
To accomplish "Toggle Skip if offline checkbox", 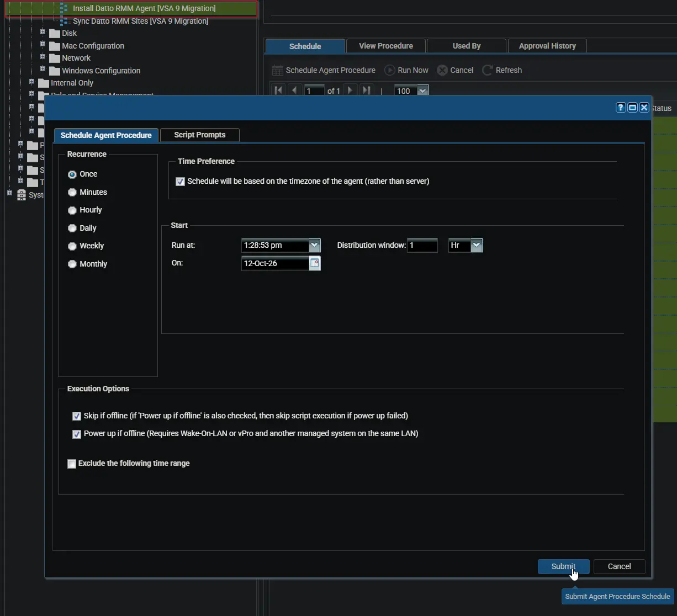I will 77,416.
